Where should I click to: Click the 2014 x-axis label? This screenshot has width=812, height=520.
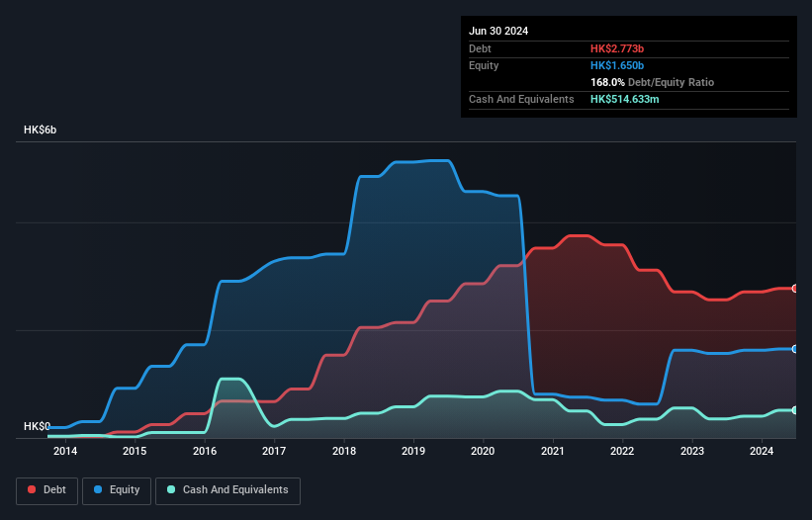tap(65, 451)
